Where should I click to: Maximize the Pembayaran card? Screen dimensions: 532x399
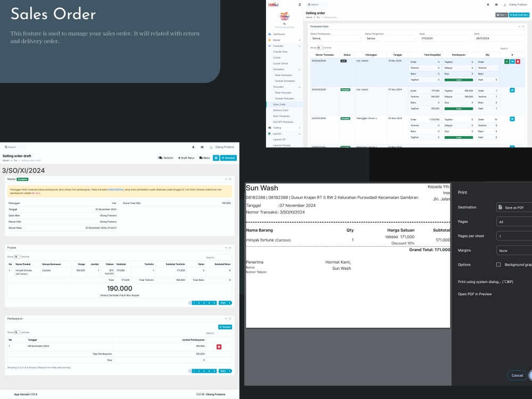[230, 319]
